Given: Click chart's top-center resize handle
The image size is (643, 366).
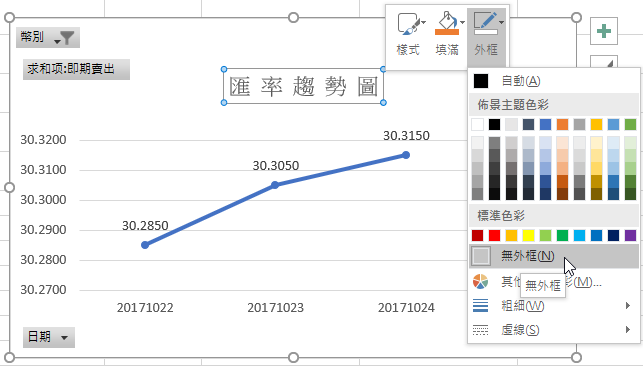Looking at the screenshot, I should pos(293,17).
